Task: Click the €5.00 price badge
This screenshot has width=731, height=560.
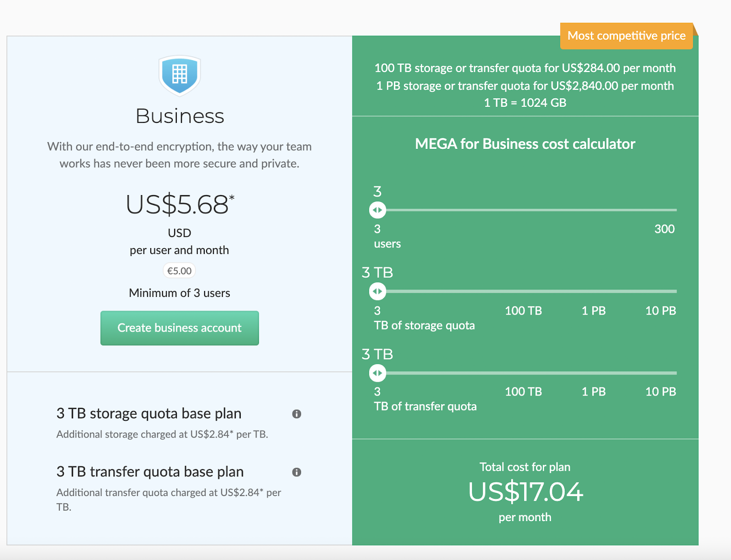Action: (179, 271)
